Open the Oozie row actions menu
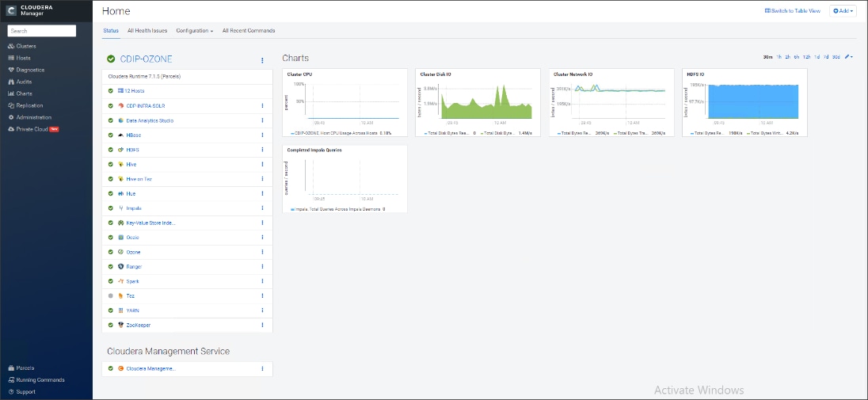 tap(262, 238)
